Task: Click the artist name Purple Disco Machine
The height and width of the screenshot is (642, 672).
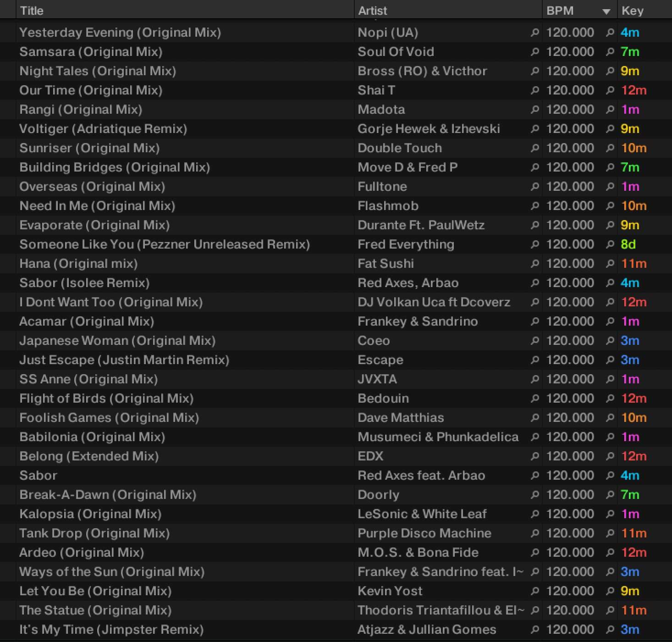Action: tap(424, 533)
